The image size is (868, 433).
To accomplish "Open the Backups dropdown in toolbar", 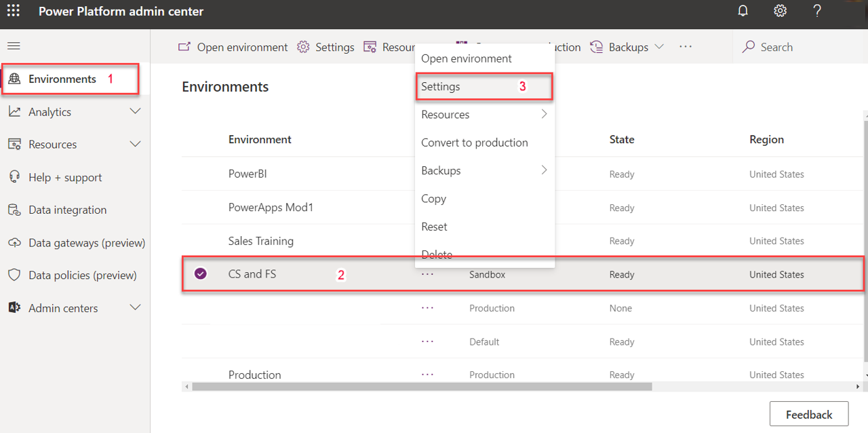I will (x=627, y=47).
